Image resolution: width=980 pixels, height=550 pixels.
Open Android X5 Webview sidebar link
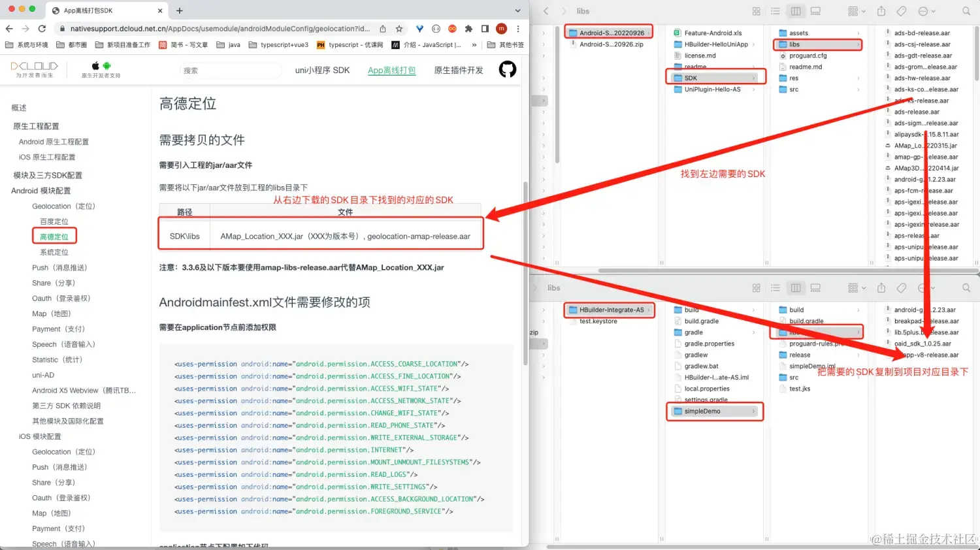(84, 391)
